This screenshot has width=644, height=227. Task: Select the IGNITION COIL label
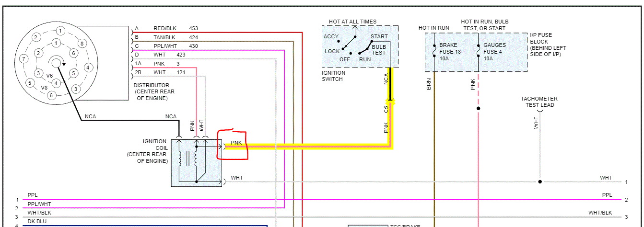[x=154, y=145]
